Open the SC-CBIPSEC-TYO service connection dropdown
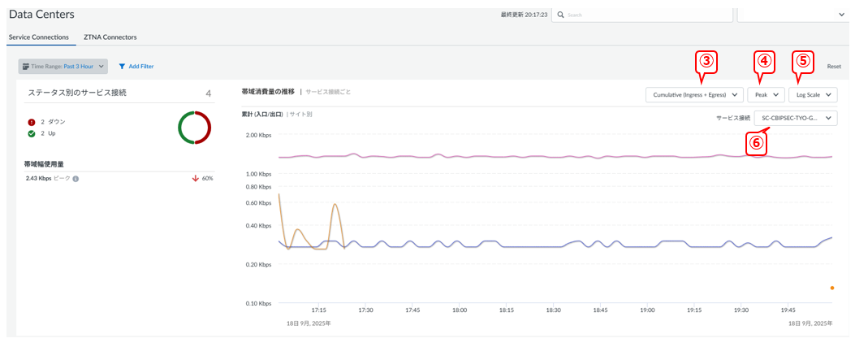This screenshot has height=347, width=868. click(796, 118)
